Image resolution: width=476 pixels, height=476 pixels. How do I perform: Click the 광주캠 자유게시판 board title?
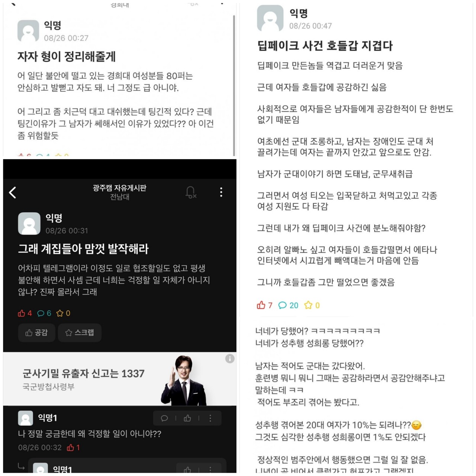click(119, 188)
